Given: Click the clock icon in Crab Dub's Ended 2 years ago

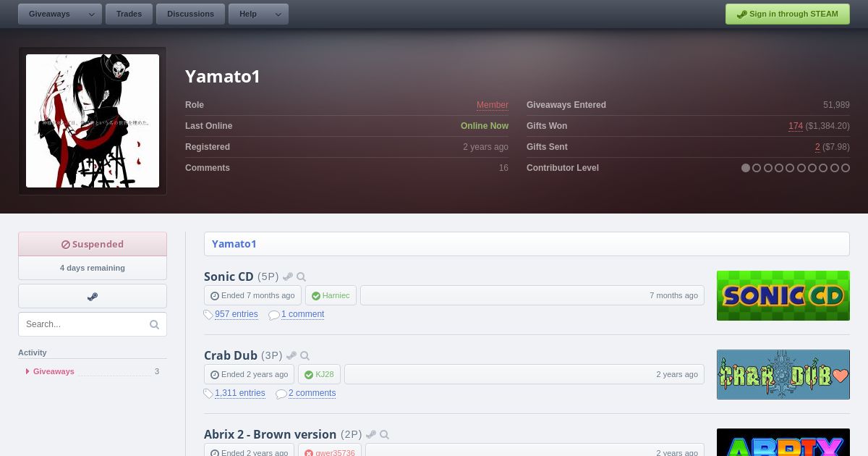Looking at the screenshot, I should pyautogui.click(x=215, y=375).
